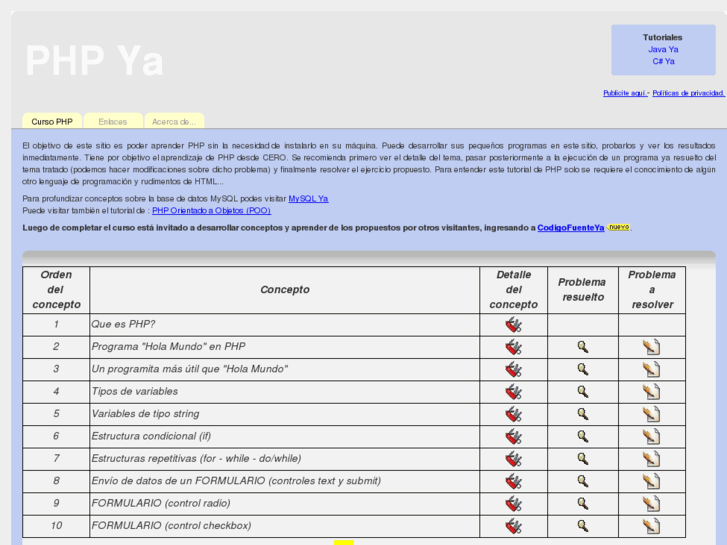
Task: Open concept detail icon for Variables de tipo string
Action: (x=513, y=414)
